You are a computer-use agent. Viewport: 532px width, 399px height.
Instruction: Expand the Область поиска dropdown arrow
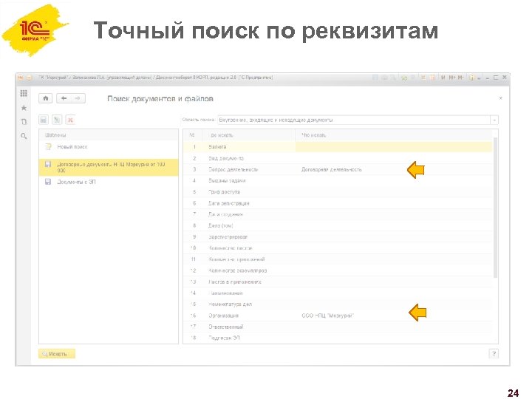(494, 120)
